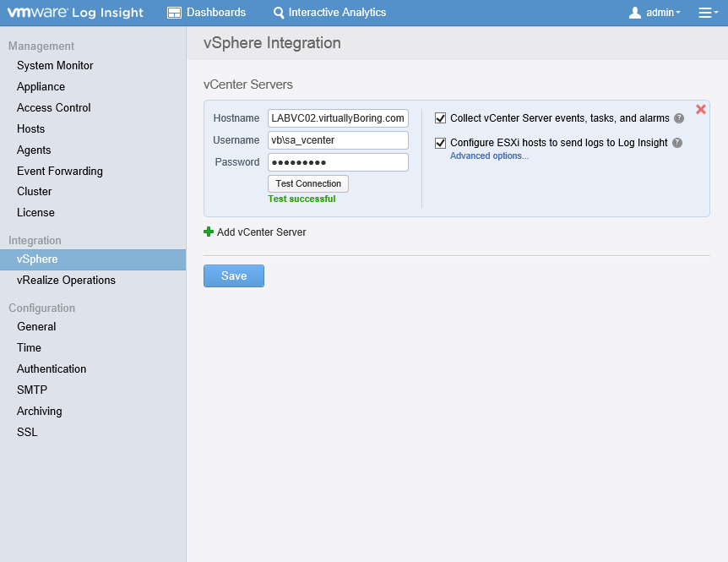Remove vCenter server with red X
The height and width of the screenshot is (562, 728).
(x=701, y=110)
